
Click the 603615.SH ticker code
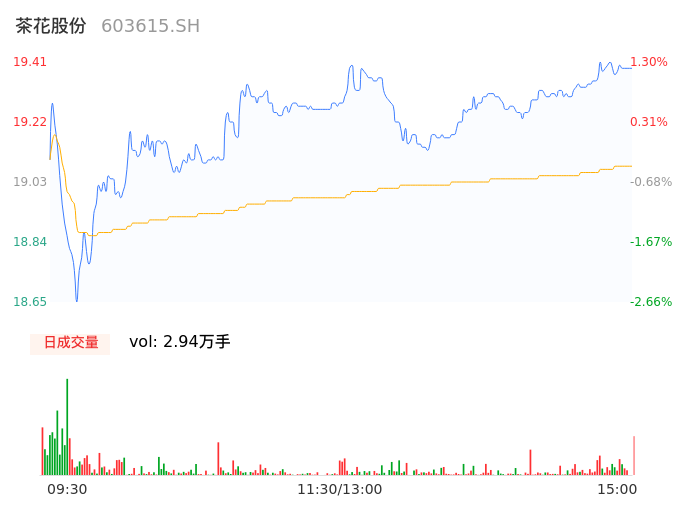[150, 26]
